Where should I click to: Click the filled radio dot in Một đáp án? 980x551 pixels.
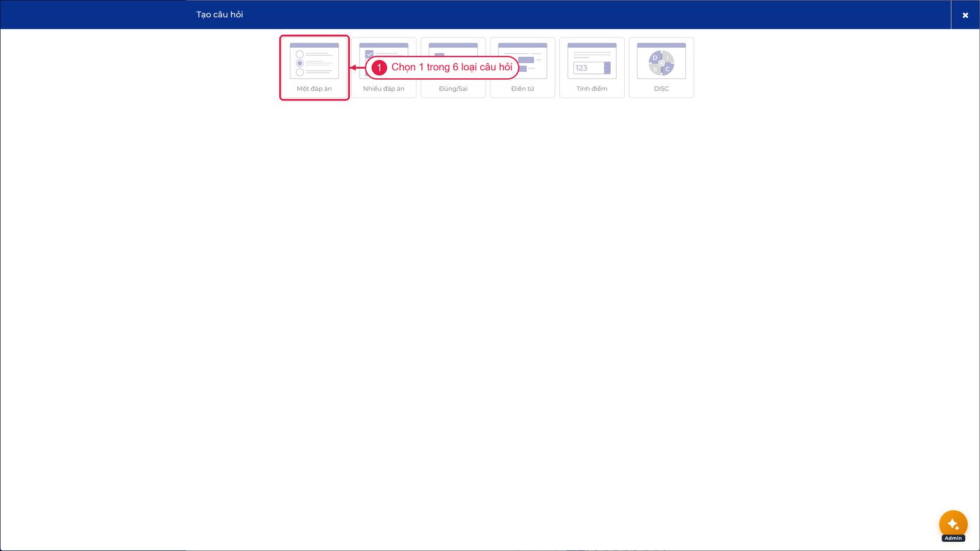(x=300, y=63)
